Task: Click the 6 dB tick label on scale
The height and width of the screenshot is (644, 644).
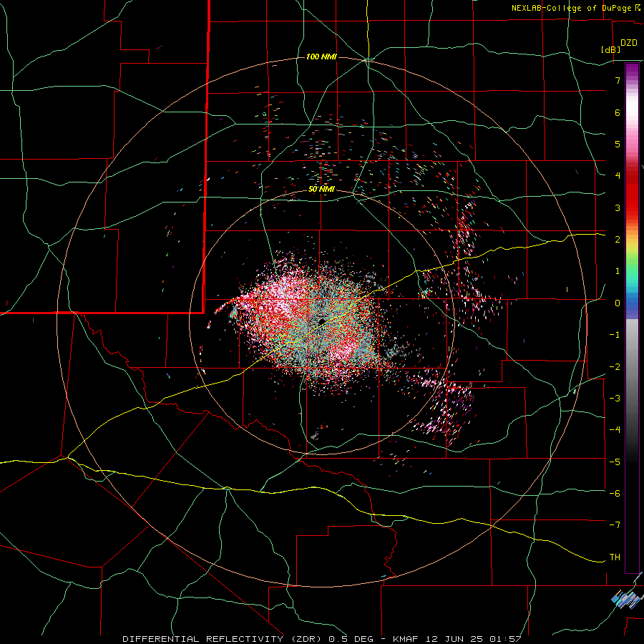Action: [618, 112]
